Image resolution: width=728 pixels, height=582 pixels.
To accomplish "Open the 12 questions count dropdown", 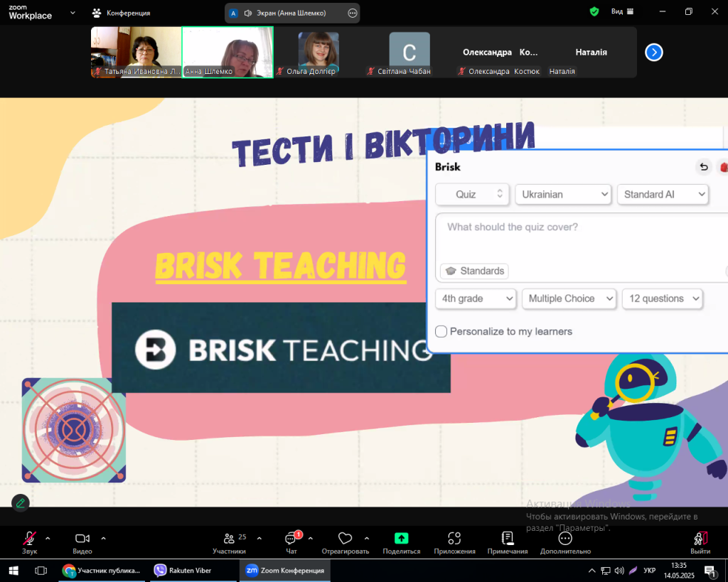I will point(663,299).
